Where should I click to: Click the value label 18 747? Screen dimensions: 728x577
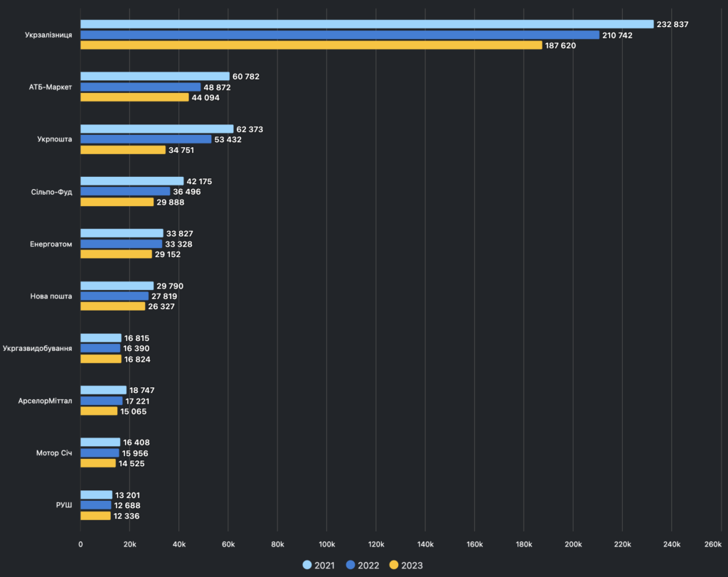(x=141, y=390)
